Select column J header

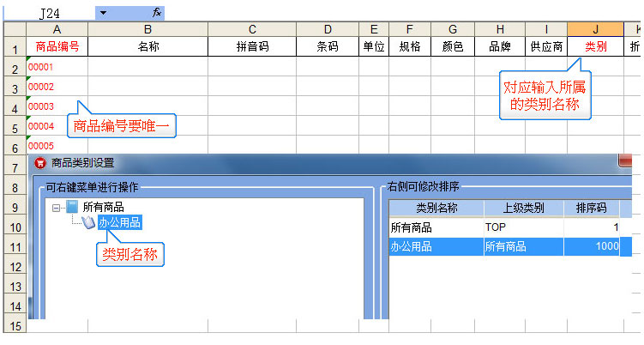(595, 29)
